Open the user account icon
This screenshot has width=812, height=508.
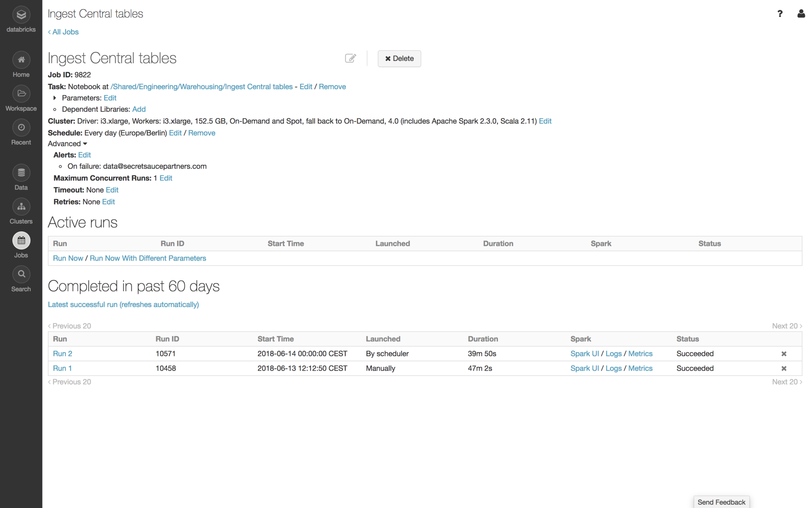[x=801, y=14]
